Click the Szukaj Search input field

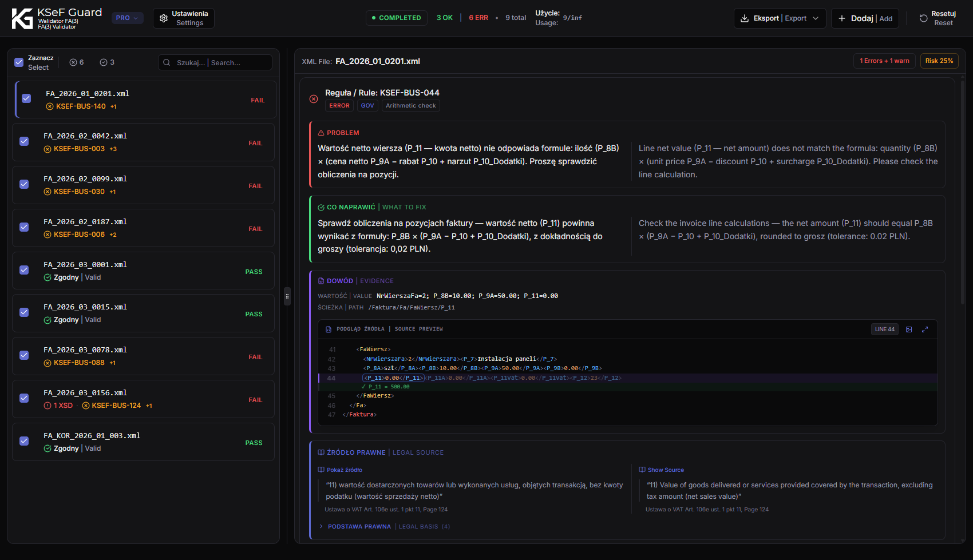[215, 62]
